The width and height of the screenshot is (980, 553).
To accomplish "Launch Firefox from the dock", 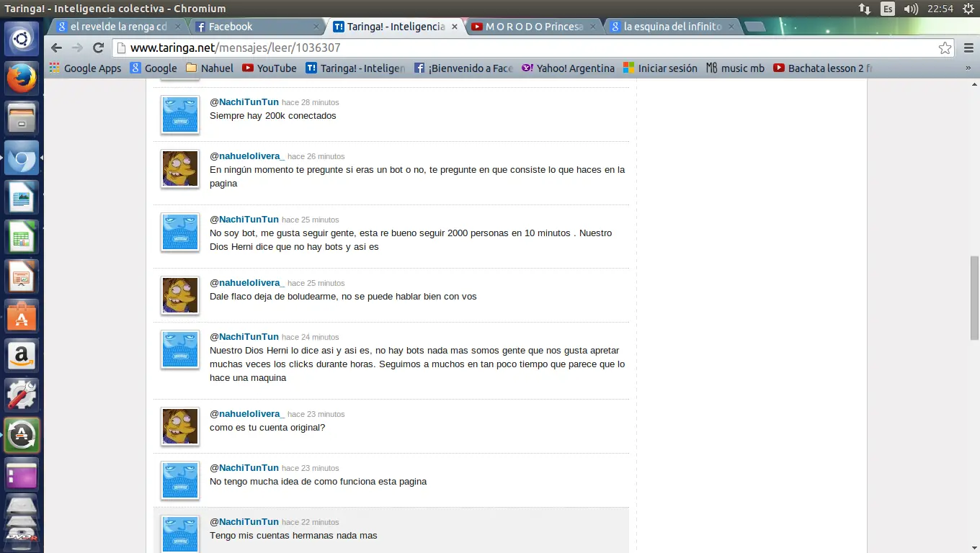I will 22,78.
